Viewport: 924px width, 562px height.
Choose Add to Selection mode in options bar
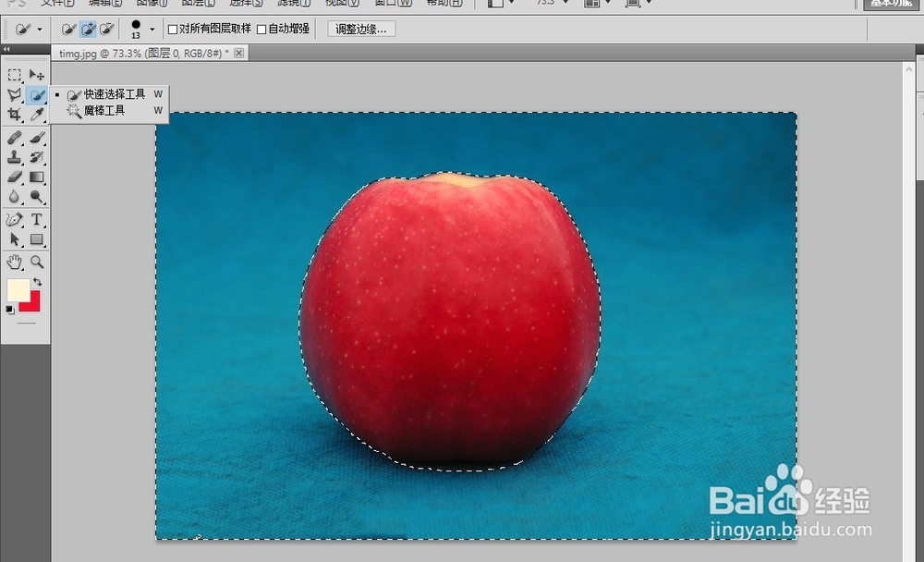point(88,29)
